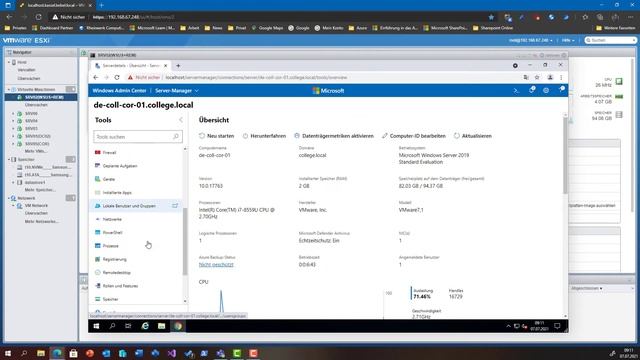Click Chrome icon on the VM taskbar
Screen dimensions: 640x360
pyautogui.click(x=178, y=326)
